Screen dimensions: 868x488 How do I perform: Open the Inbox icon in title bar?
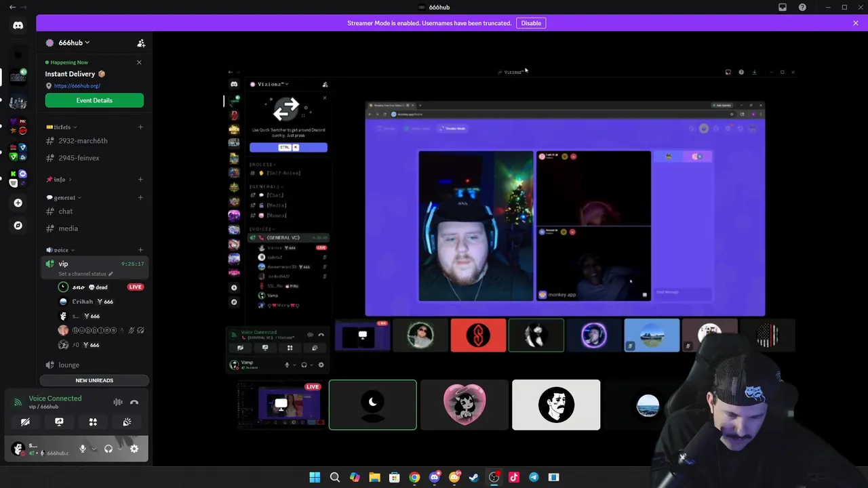[783, 7]
